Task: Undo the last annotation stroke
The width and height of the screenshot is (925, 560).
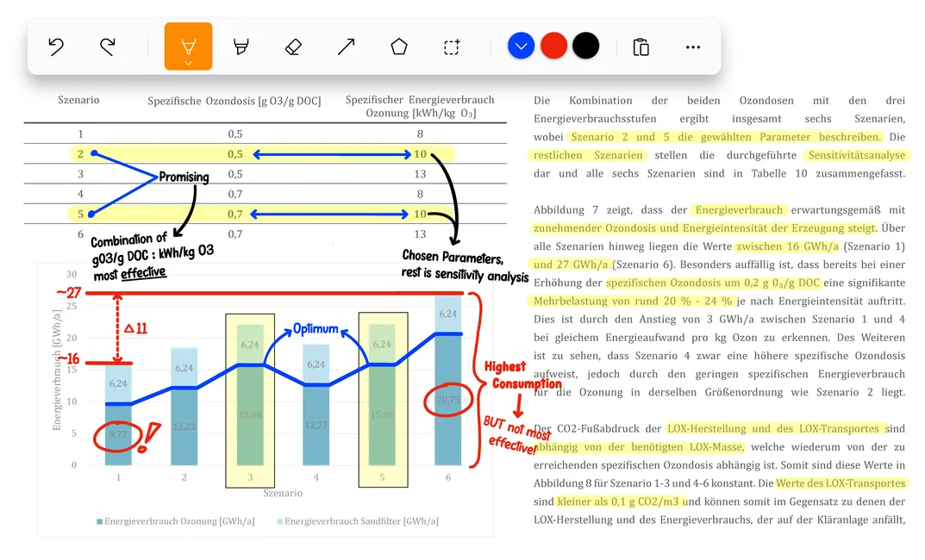Action: 56,47
